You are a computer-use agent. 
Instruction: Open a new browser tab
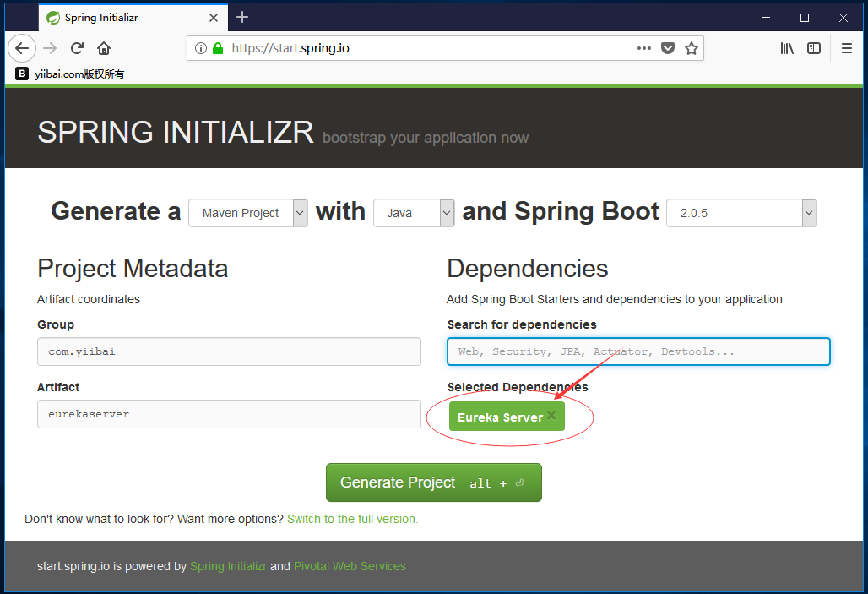pos(242,17)
